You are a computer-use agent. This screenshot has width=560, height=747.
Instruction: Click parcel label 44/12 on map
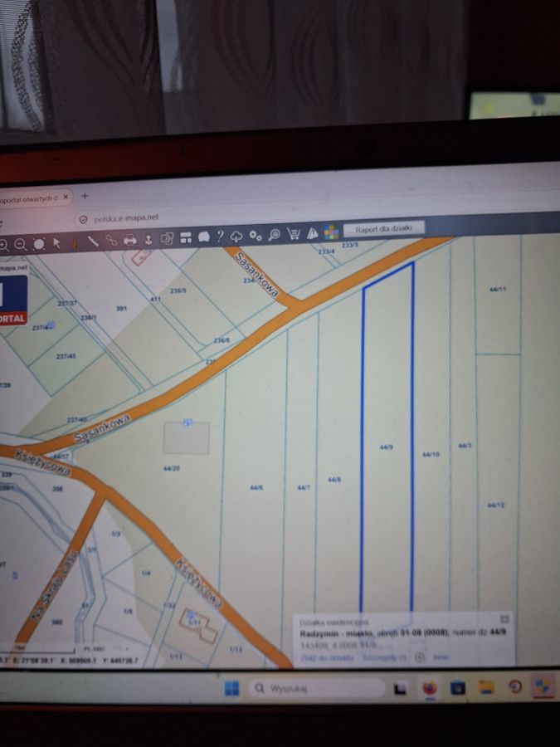(496, 505)
